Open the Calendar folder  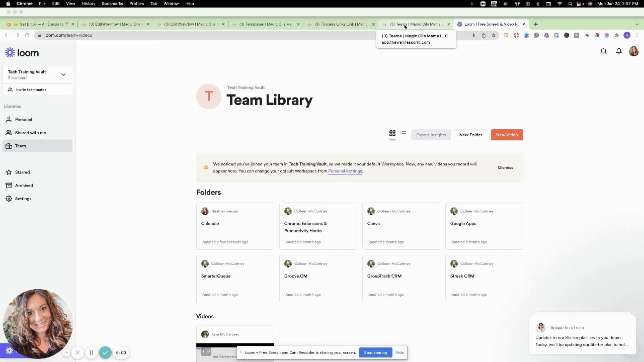pyautogui.click(x=235, y=226)
